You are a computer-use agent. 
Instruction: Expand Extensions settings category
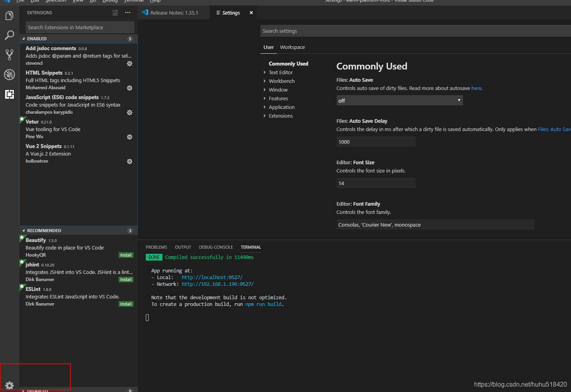(x=281, y=116)
